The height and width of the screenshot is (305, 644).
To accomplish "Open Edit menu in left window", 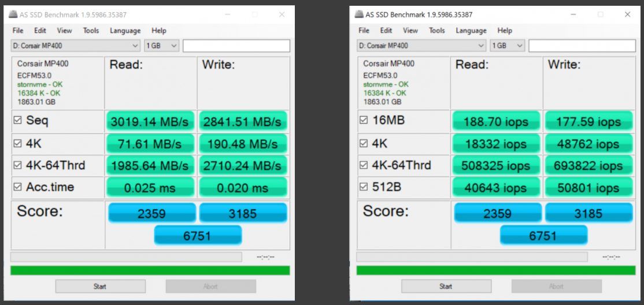I will tap(40, 31).
